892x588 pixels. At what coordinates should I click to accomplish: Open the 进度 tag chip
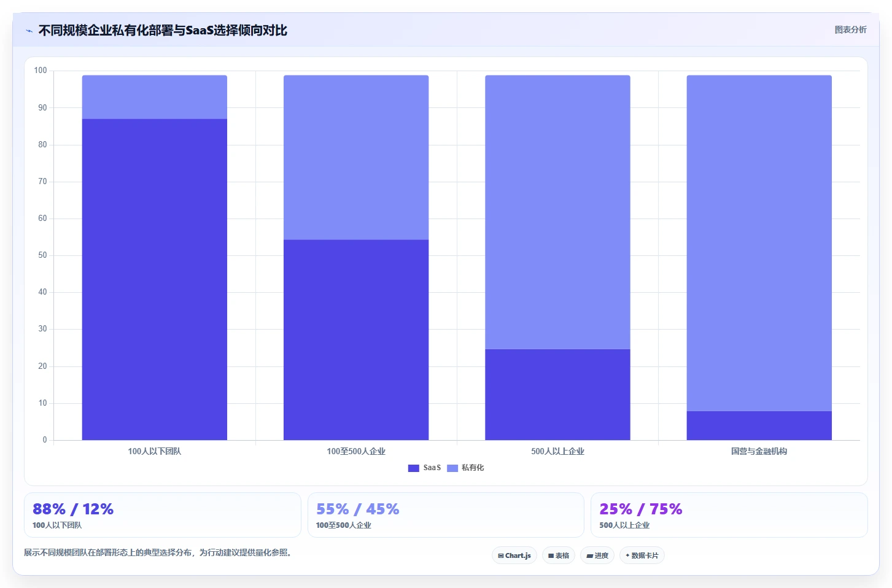click(x=597, y=555)
